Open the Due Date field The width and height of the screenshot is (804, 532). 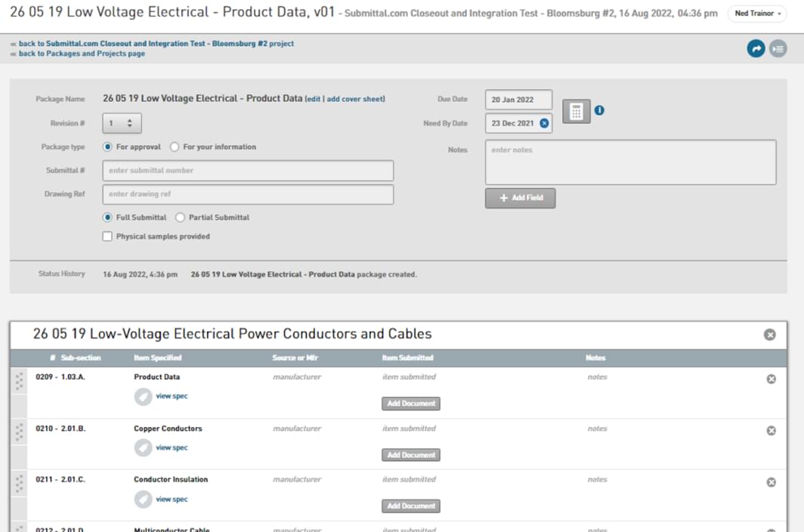(518, 100)
